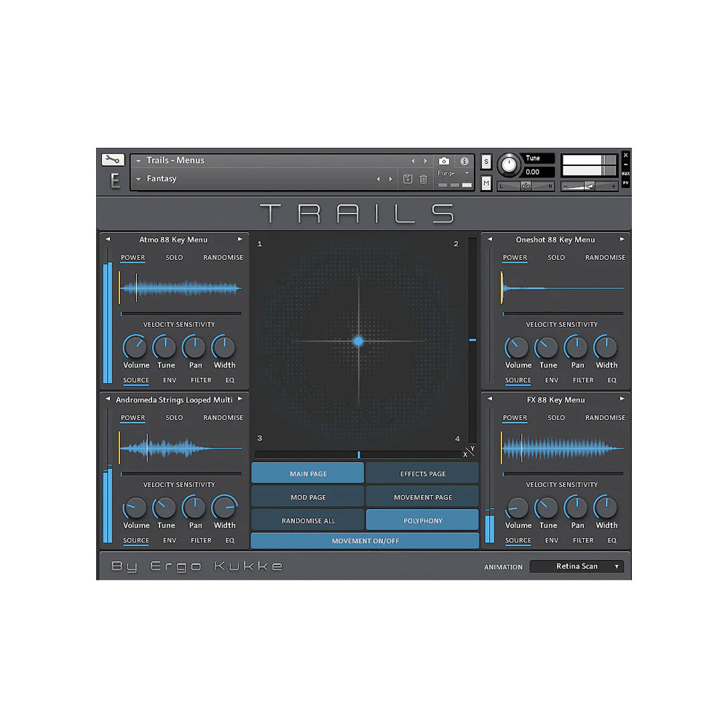Solo the instrument with S button

pyautogui.click(x=486, y=162)
